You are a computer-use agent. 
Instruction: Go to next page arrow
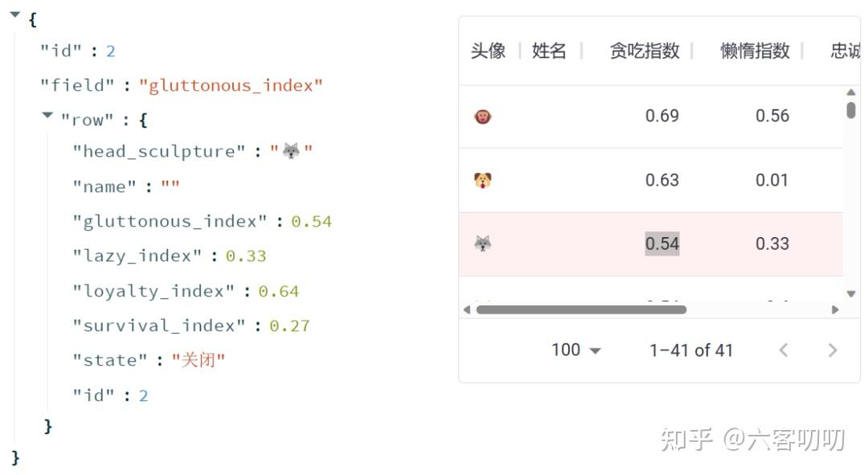tap(833, 350)
